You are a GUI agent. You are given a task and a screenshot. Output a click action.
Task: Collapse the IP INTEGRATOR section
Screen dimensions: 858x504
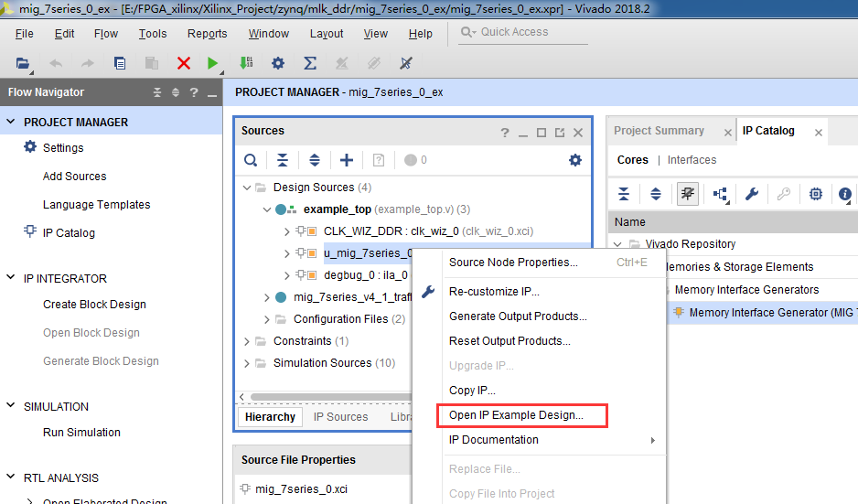pyautogui.click(x=10, y=277)
